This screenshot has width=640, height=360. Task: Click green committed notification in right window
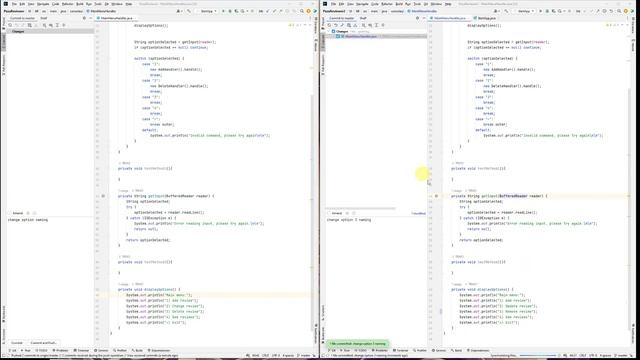358,344
